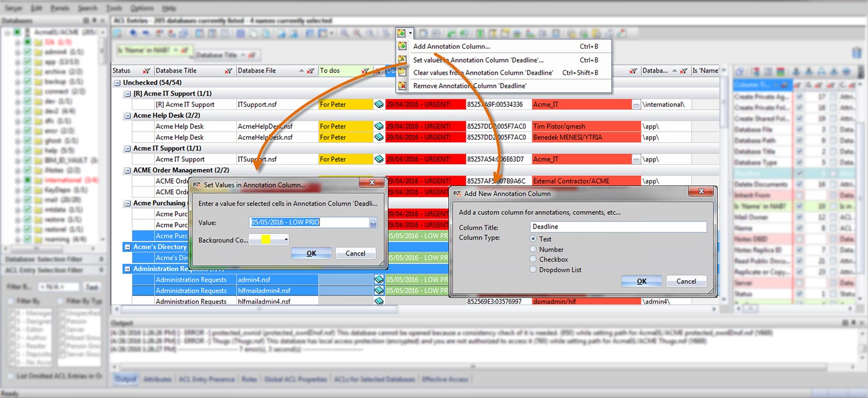Click the ellipsis button in the \international\ row
Image resolution: width=868 pixels, height=398 pixels.
pyautogui.click(x=636, y=104)
